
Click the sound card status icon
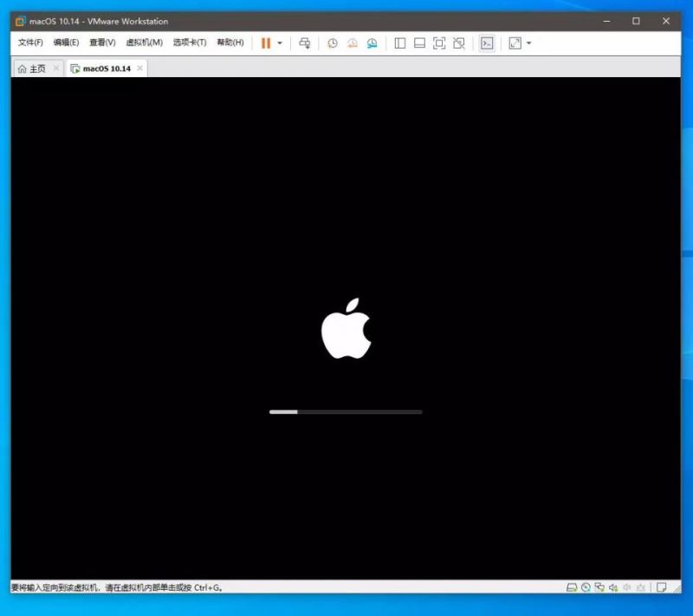tap(613, 587)
